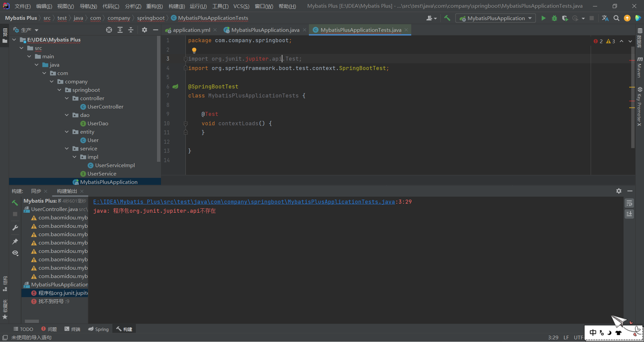This screenshot has height=342, width=644.
Task: Open the 视图 menu
Action: pyautogui.click(x=65, y=6)
